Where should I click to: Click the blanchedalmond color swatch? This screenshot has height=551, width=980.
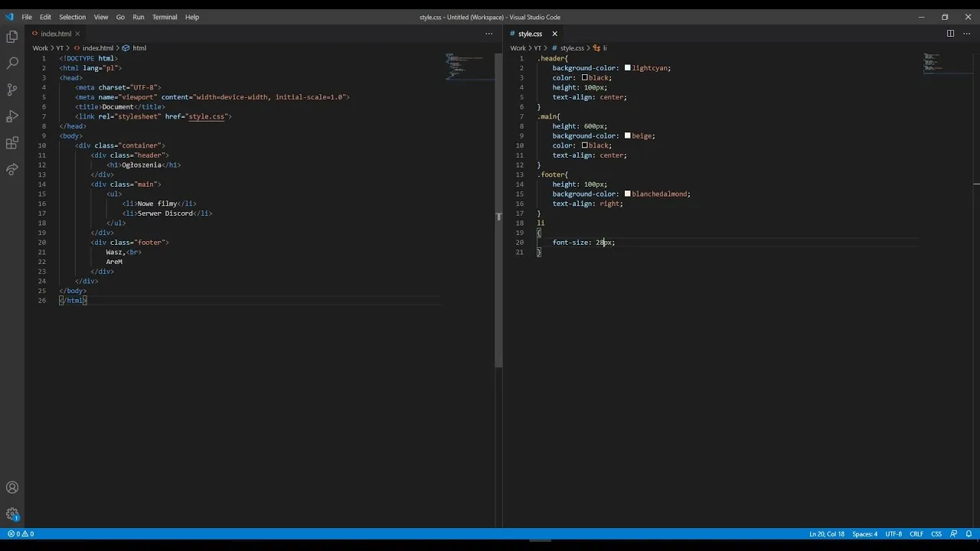[628, 194]
